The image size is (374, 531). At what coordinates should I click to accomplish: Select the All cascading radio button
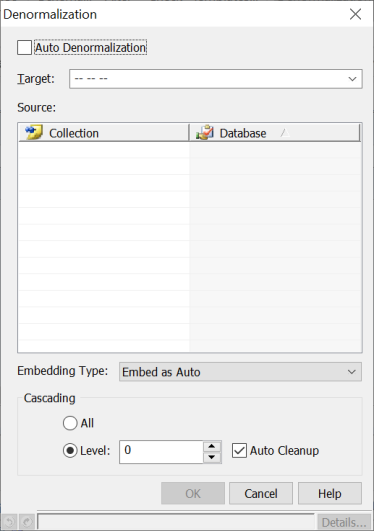[70, 423]
